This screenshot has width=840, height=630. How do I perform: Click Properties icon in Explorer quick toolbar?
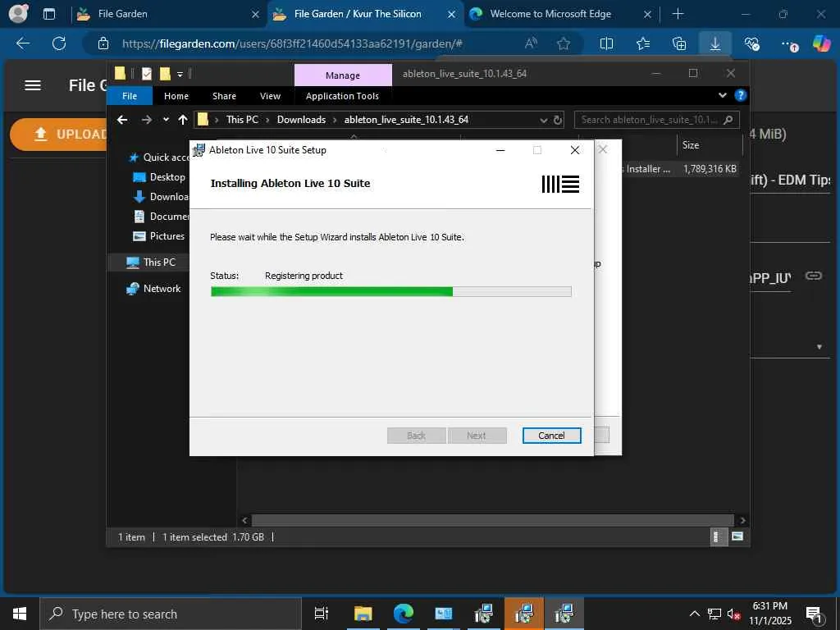(x=147, y=73)
